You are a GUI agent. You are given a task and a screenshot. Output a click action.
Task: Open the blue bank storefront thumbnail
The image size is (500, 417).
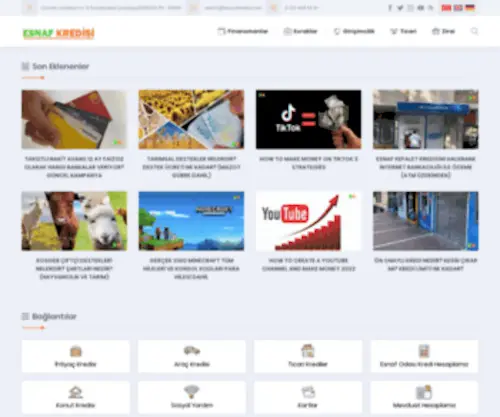(x=426, y=119)
